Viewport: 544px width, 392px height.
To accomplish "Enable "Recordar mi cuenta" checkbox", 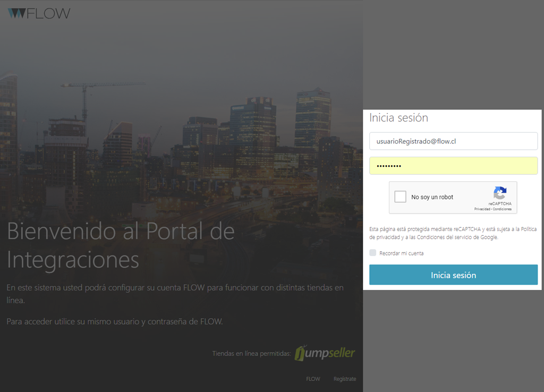I will click(x=372, y=253).
